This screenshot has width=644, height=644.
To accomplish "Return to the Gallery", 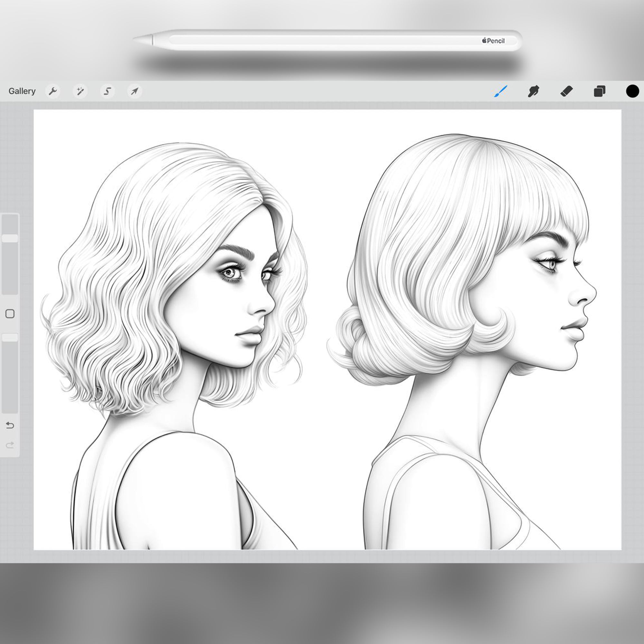I will [x=22, y=91].
